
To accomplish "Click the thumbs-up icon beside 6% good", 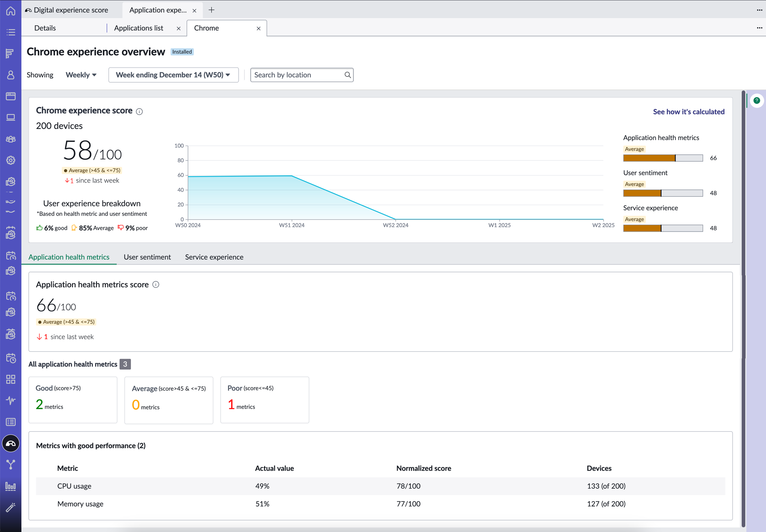I will pyautogui.click(x=39, y=227).
